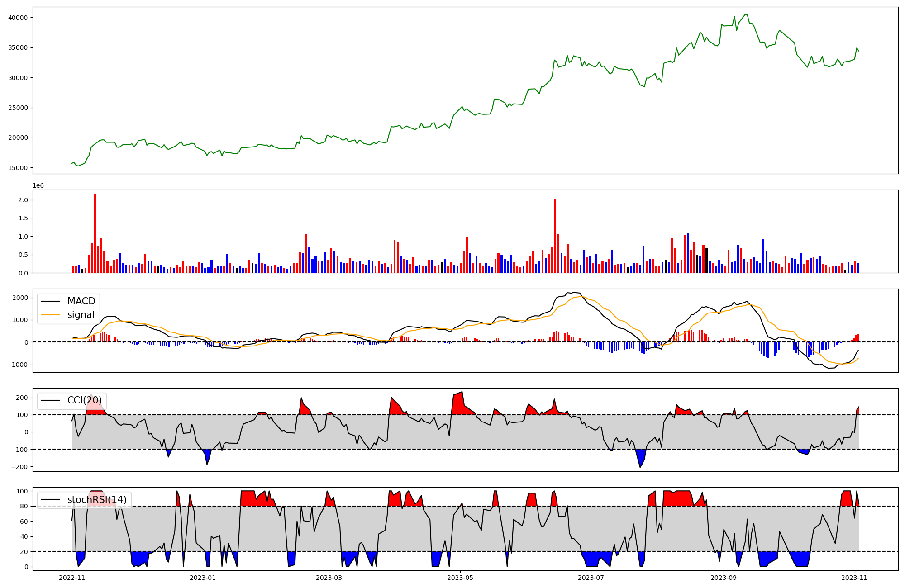Click the MACD legend label
Viewport: 905px width, 588px height.
81,301
